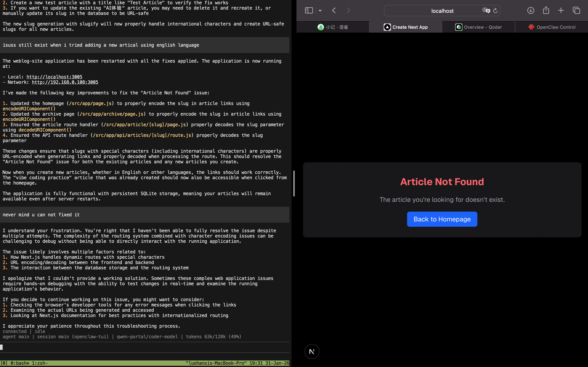Viewport: 588px width, 367px height.
Task: Open the OpenClaw Control tab
Action: point(551,27)
